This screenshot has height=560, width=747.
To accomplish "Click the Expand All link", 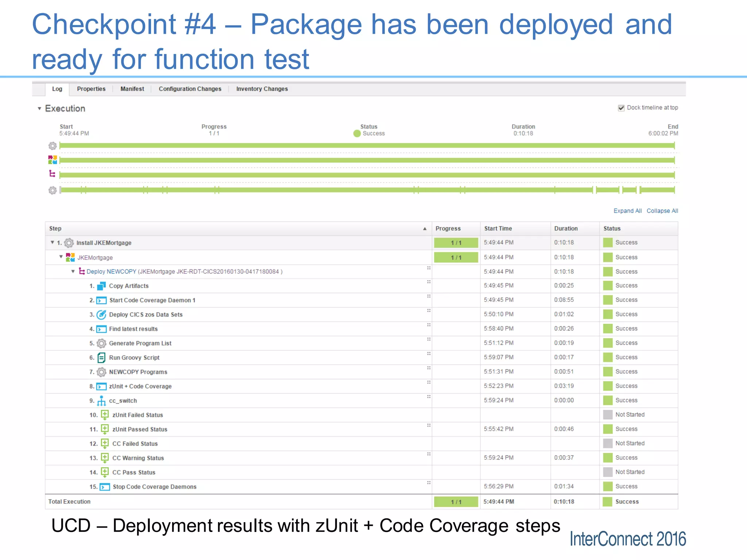I will (x=627, y=211).
